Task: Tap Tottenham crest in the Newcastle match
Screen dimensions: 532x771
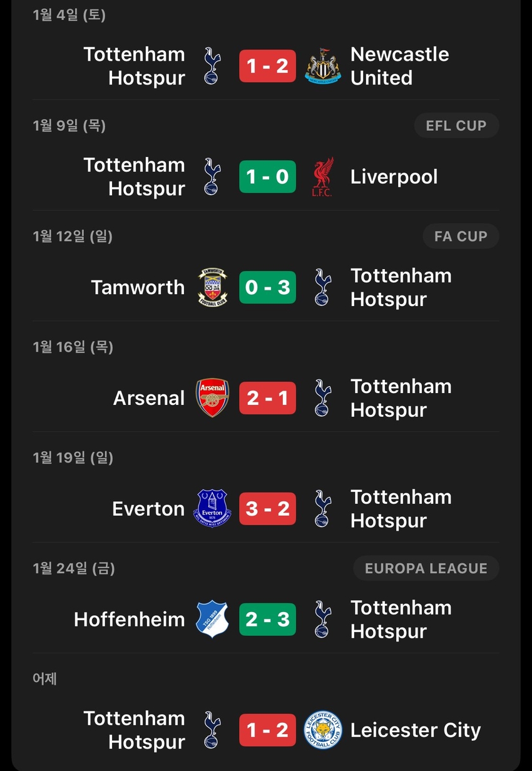Action: [x=213, y=66]
